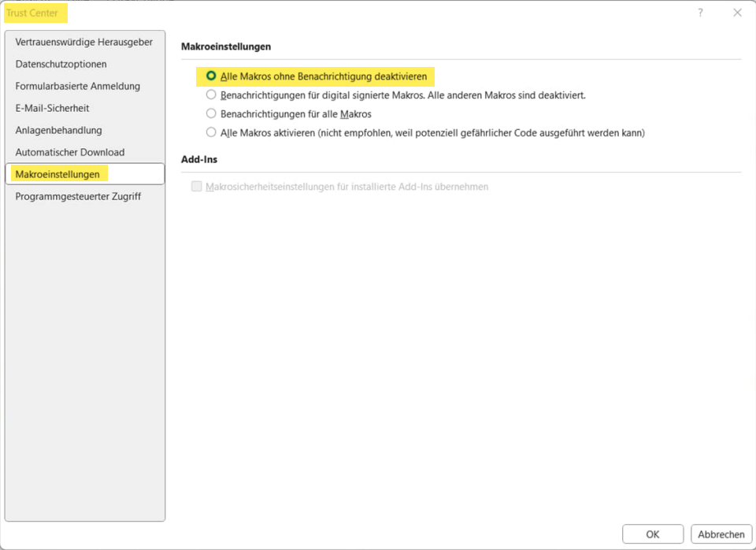
Task: Open the Vertrauenswürdige Herausgeber category
Action: click(83, 42)
